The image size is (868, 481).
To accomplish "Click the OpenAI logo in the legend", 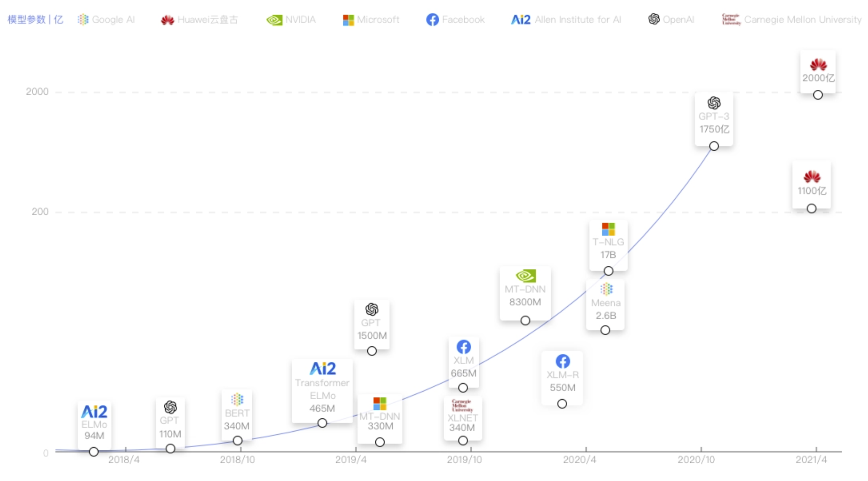I will tap(654, 19).
